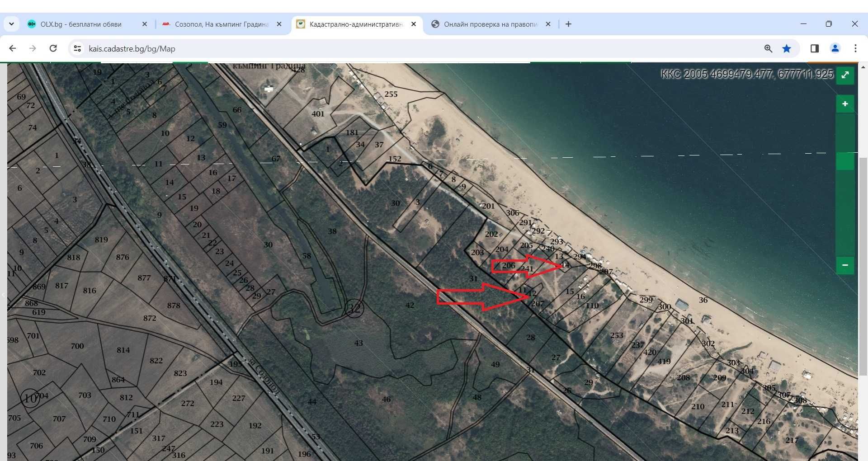
Task: View site information icon in address bar
Action: (x=77, y=48)
